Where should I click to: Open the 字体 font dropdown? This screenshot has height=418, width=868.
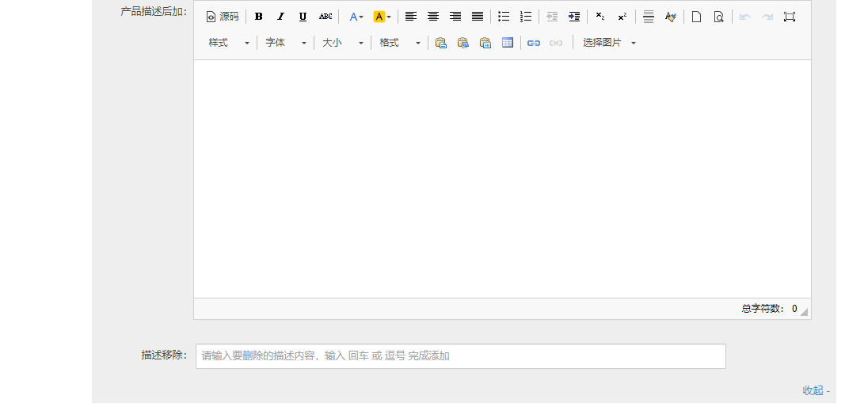click(286, 43)
